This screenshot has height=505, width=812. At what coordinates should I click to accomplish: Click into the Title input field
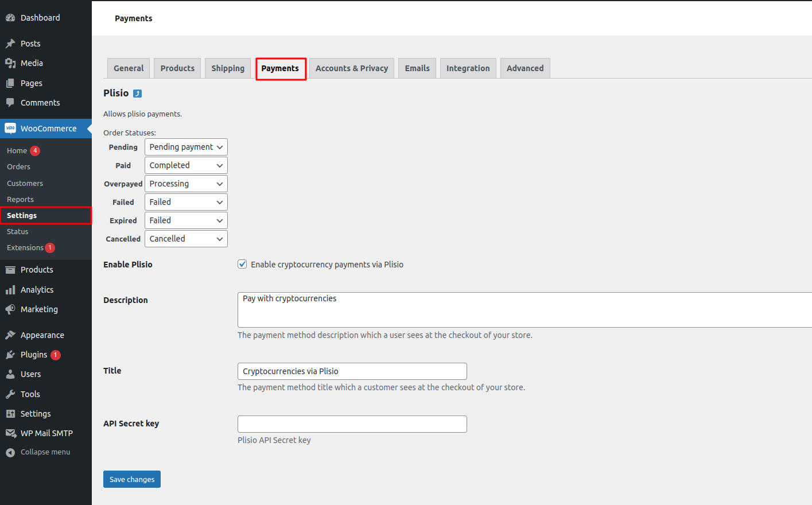[x=352, y=371]
